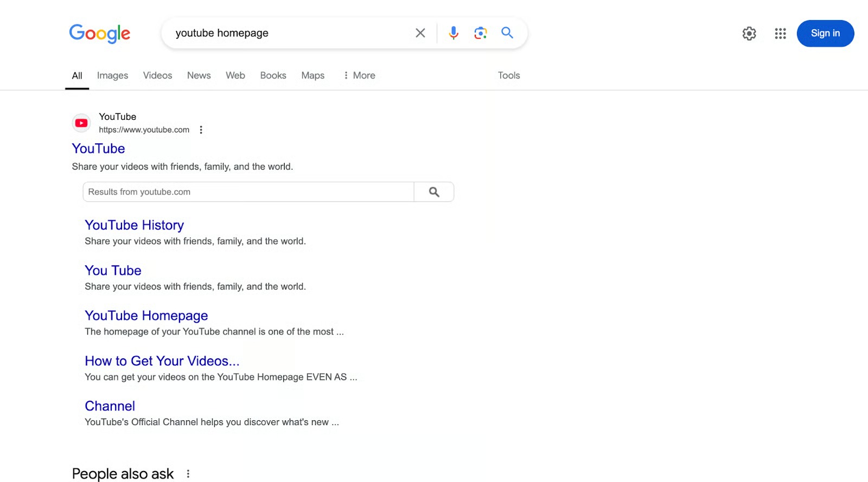Open the three-dot menu beside youtube.com URL

(201, 130)
